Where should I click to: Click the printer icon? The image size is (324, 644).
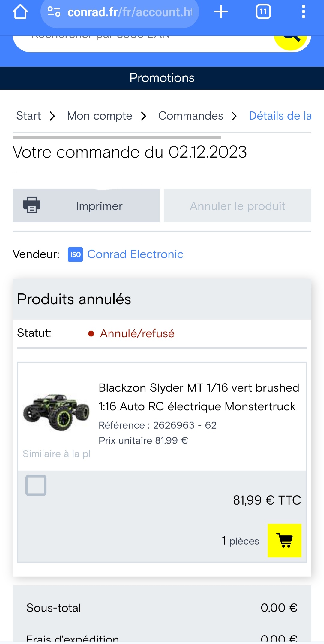tap(32, 205)
